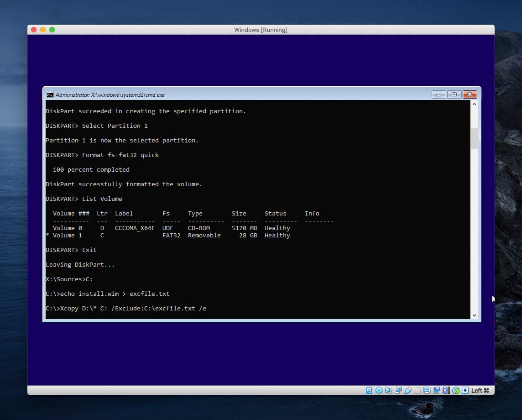Click the Left ⌘ host key label
Viewport: 522px width, 420px height.
(x=480, y=390)
